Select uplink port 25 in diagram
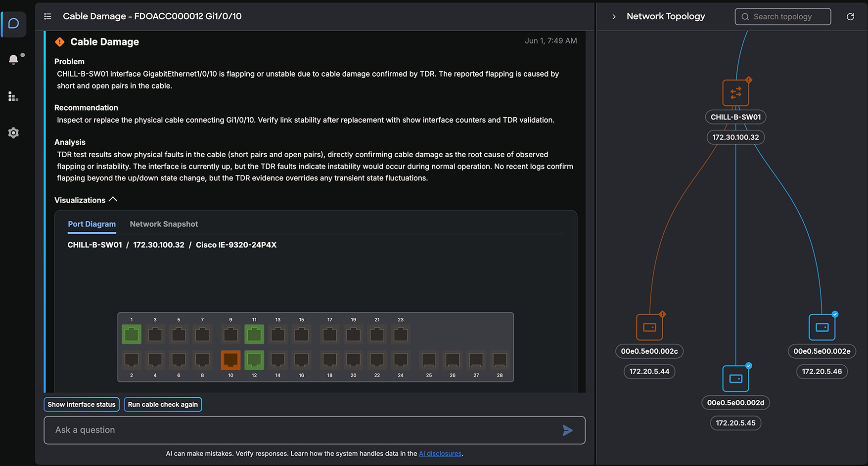 pos(429,360)
